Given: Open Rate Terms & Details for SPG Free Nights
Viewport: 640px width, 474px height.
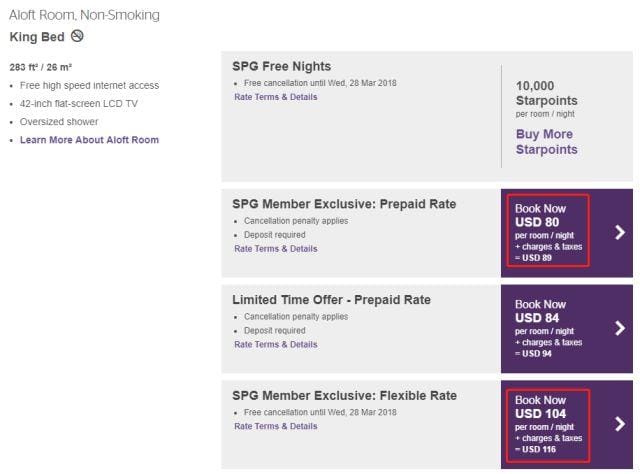Looking at the screenshot, I should click(x=275, y=96).
